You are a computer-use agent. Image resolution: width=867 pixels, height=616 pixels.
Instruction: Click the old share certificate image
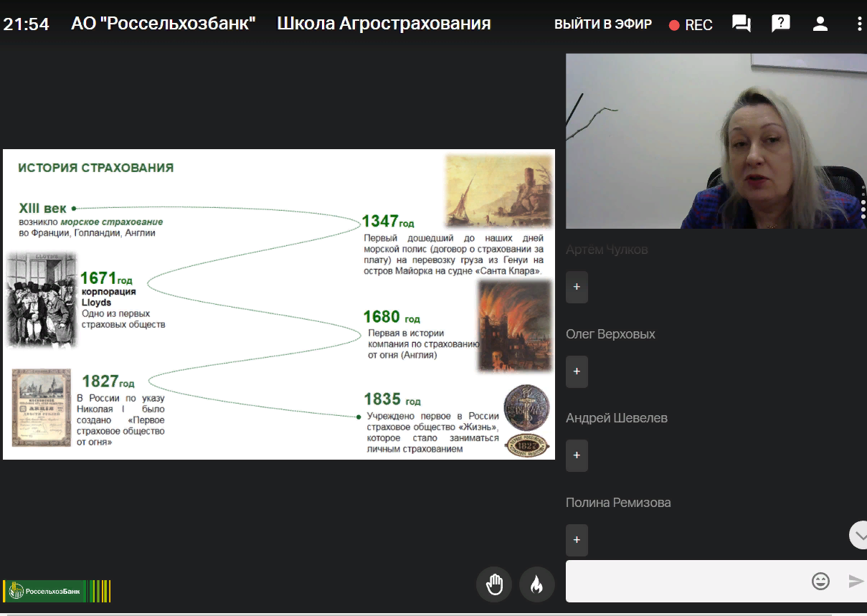coord(42,408)
